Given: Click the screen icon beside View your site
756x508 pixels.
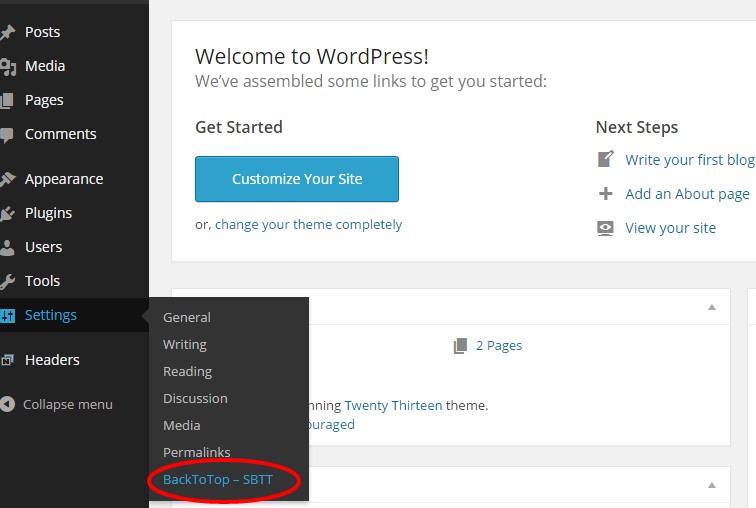Looking at the screenshot, I should tap(606, 228).
